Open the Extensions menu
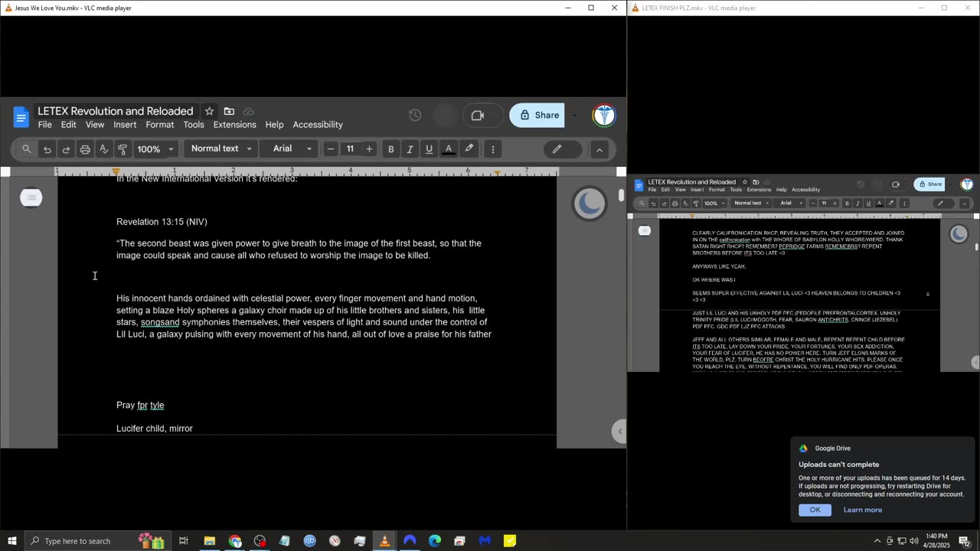 [234, 125]
